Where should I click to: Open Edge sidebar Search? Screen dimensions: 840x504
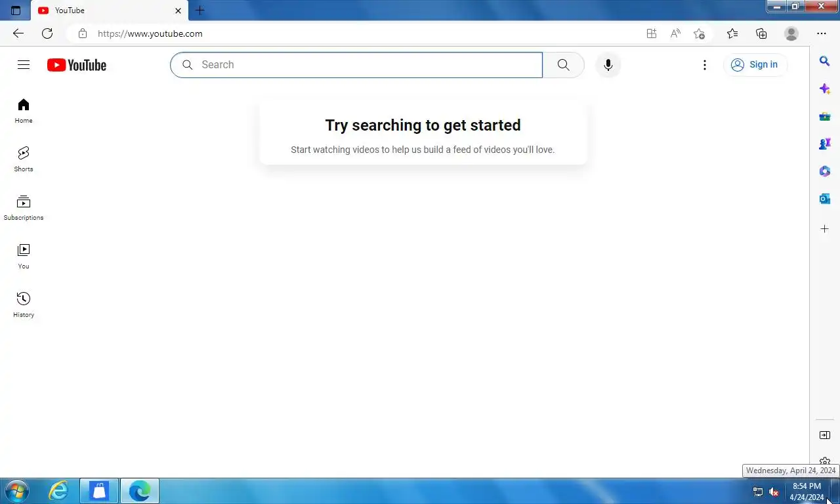825,61
